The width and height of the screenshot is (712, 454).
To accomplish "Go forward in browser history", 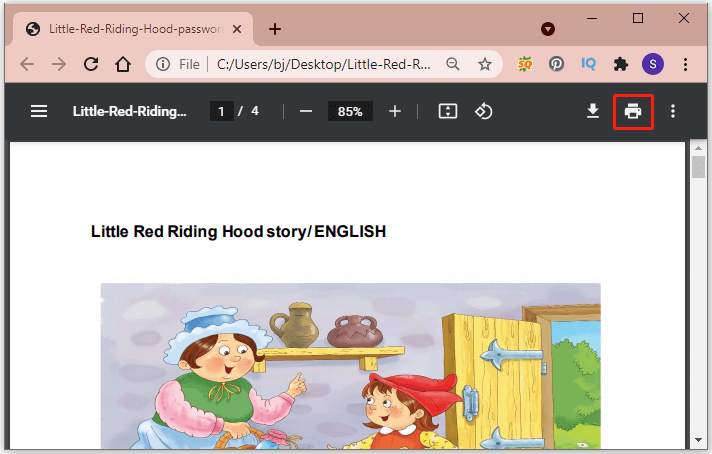I will pos(59,64).
